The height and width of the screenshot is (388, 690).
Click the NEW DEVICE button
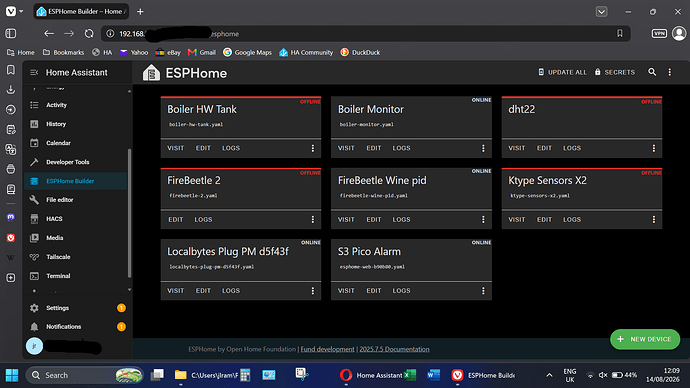pyautogui.click(x=645, y=339)
